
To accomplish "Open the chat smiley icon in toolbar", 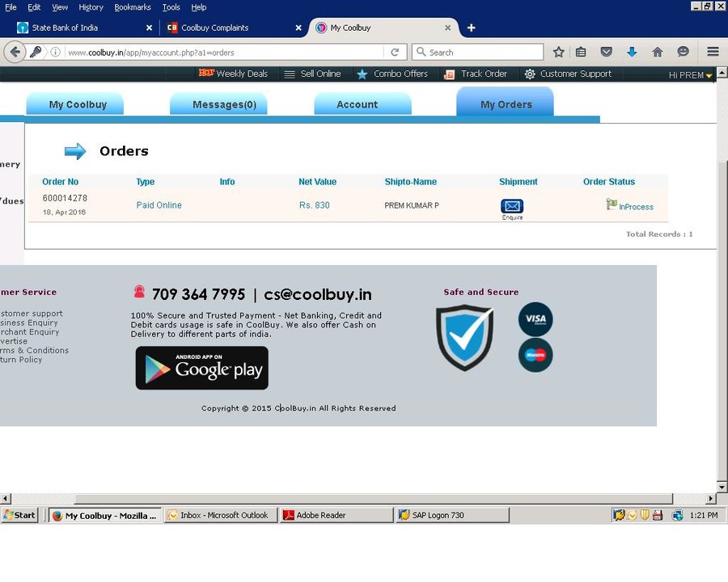I will pos(683,52).
